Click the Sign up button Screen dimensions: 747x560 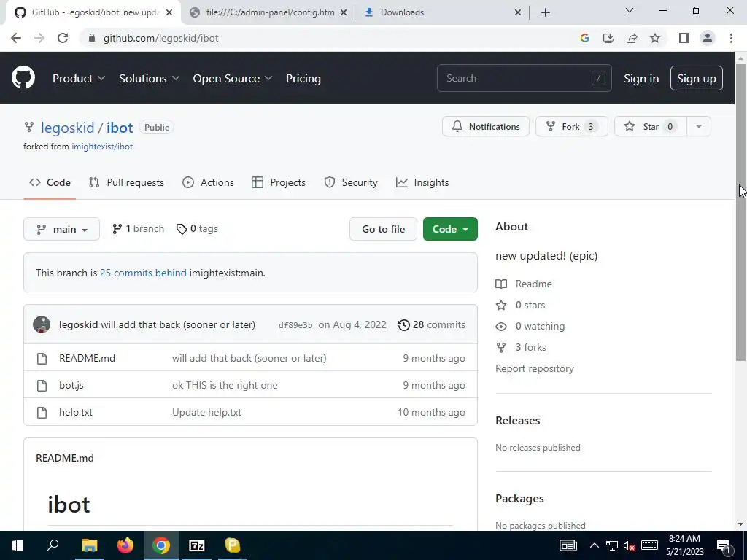tap(697, 79)
